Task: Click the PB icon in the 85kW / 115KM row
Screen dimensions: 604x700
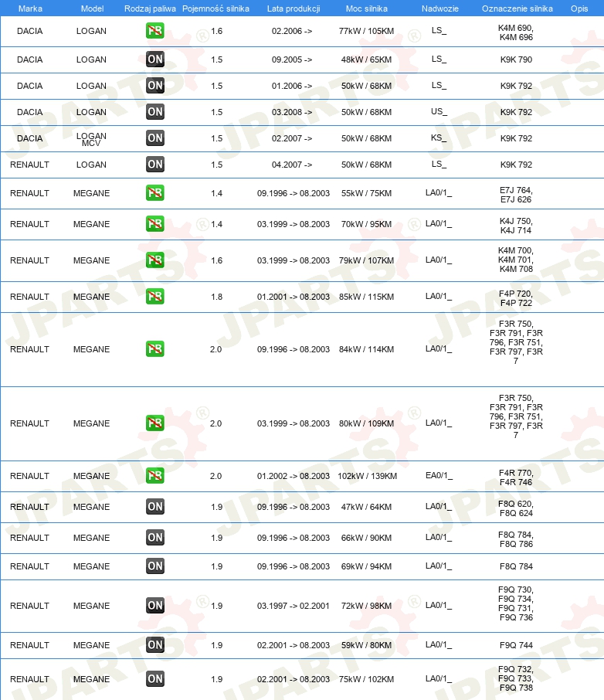Action: coord(155,297)
